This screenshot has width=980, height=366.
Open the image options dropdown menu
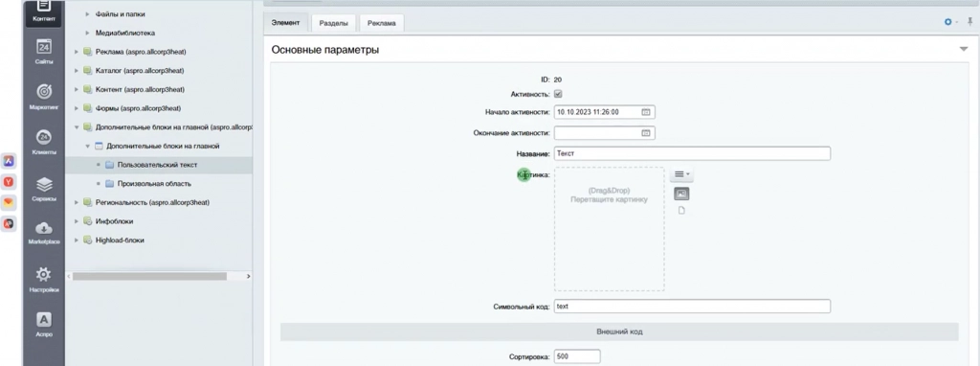[681, 174]
